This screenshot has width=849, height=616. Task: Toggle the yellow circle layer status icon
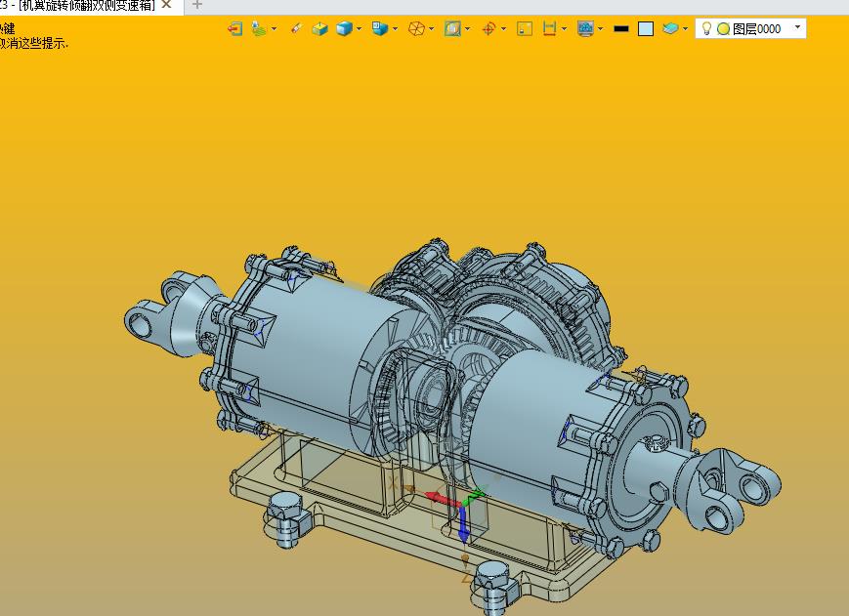point(723,28)
